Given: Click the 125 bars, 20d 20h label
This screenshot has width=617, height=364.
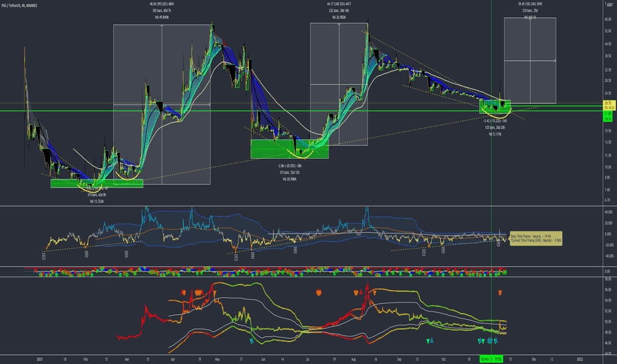Looking at the screenshot, I should tap(495, 128).
